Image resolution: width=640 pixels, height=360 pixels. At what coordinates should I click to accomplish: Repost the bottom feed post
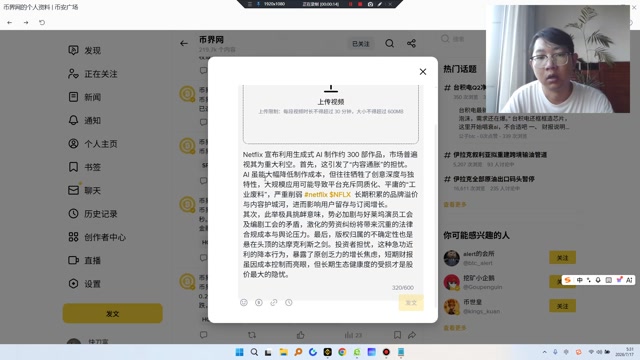[252, 335]
